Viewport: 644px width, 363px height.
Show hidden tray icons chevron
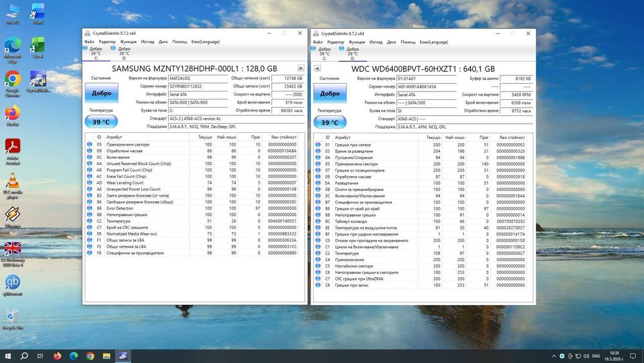(554, 356)
